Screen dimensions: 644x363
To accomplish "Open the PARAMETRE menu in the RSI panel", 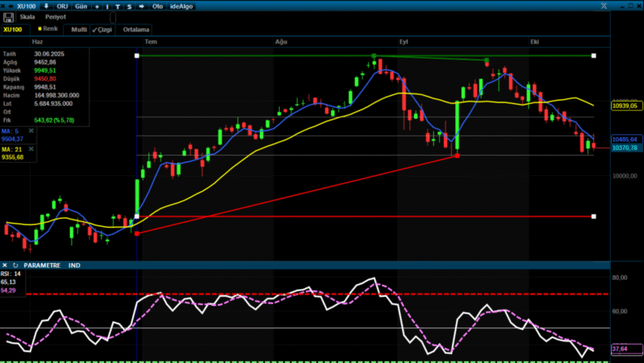I will click(x=42, y=265).
